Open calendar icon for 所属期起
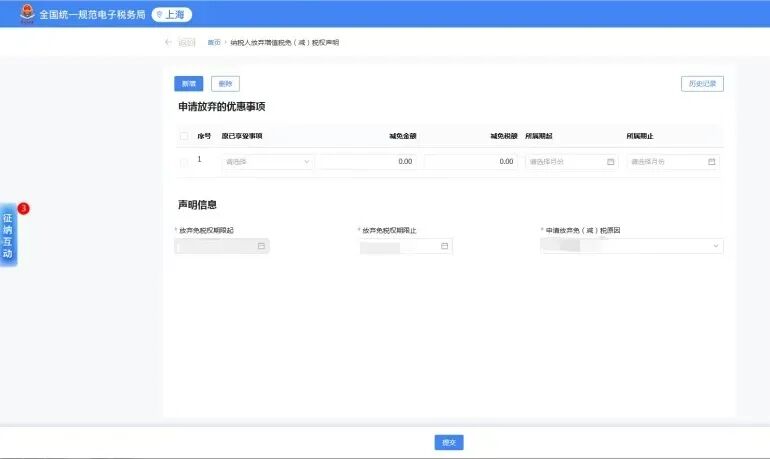The height and width of the screenshot is (459, 770). coord(610,162)
